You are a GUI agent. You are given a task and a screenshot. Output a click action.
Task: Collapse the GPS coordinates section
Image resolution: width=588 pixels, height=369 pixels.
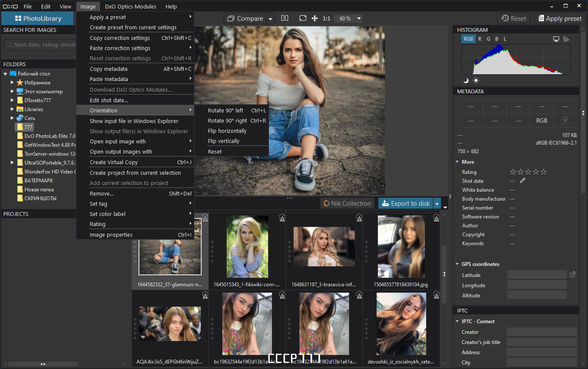click(x=457, y=264)
